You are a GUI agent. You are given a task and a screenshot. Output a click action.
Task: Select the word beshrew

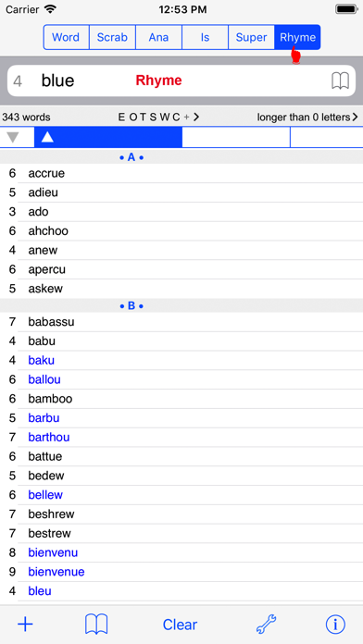click(51, 514)
